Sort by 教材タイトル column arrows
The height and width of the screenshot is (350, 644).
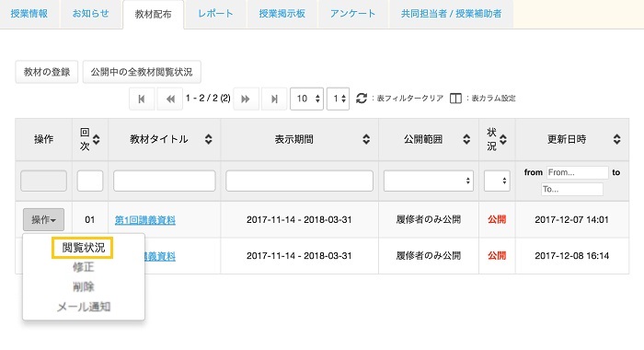click(x=209, y=139)
